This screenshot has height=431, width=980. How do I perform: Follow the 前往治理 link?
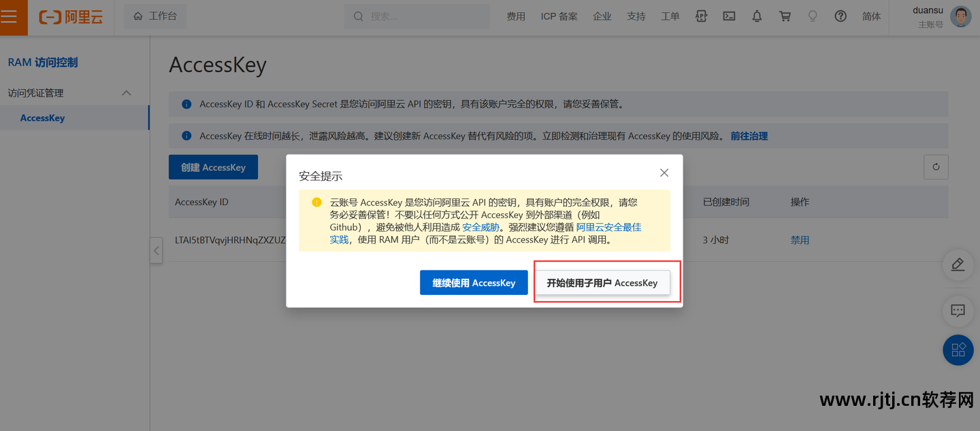749,136
